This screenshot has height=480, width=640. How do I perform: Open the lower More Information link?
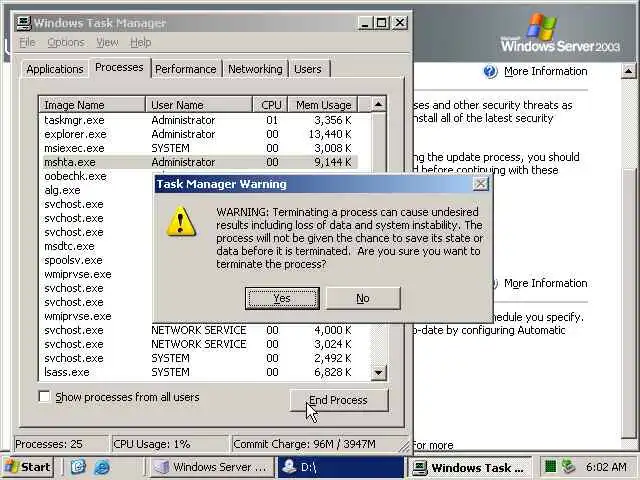[x=546, y=283]
